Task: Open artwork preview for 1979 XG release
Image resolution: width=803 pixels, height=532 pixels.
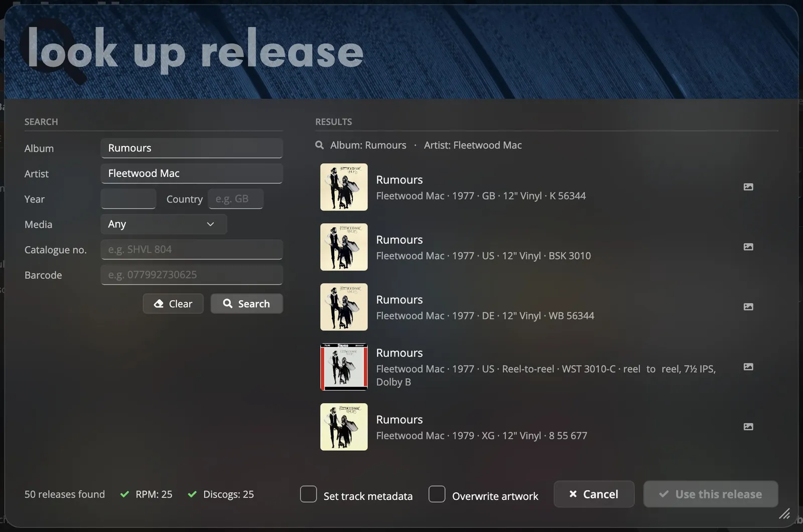Action: tap(748, 427)
